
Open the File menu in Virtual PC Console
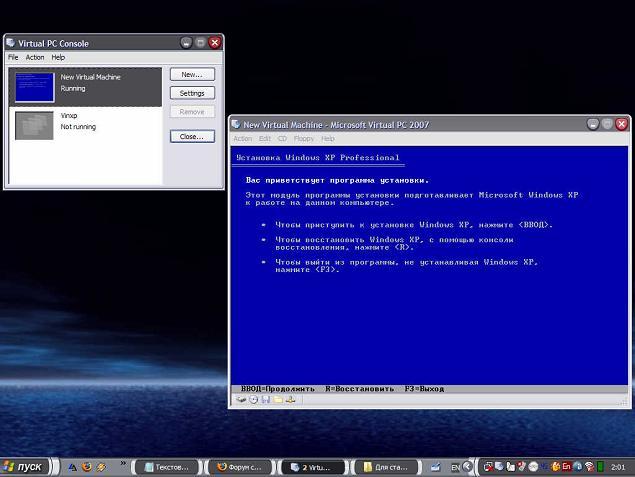[13, 57]
